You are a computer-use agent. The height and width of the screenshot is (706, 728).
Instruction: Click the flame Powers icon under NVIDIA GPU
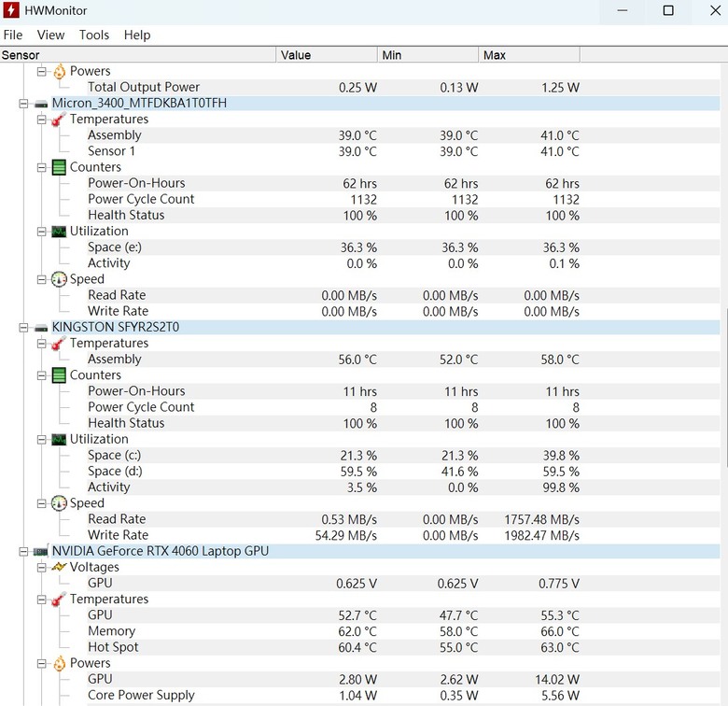point(60,663)
